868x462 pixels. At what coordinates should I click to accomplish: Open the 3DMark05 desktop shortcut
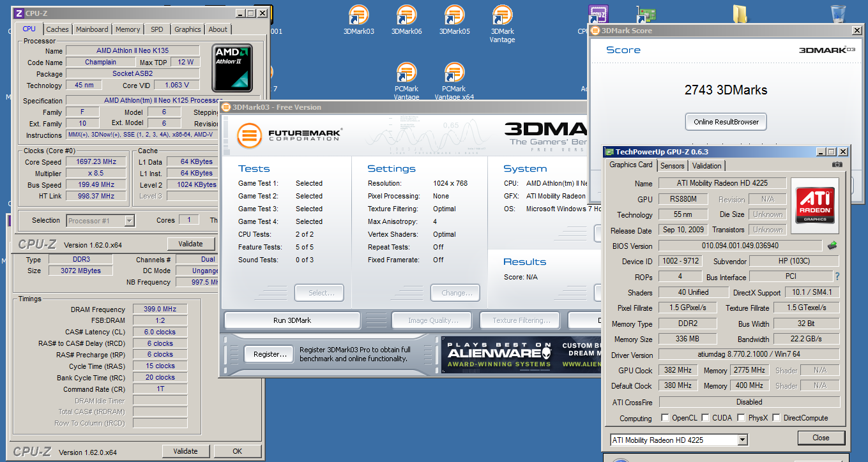point(454,20)
